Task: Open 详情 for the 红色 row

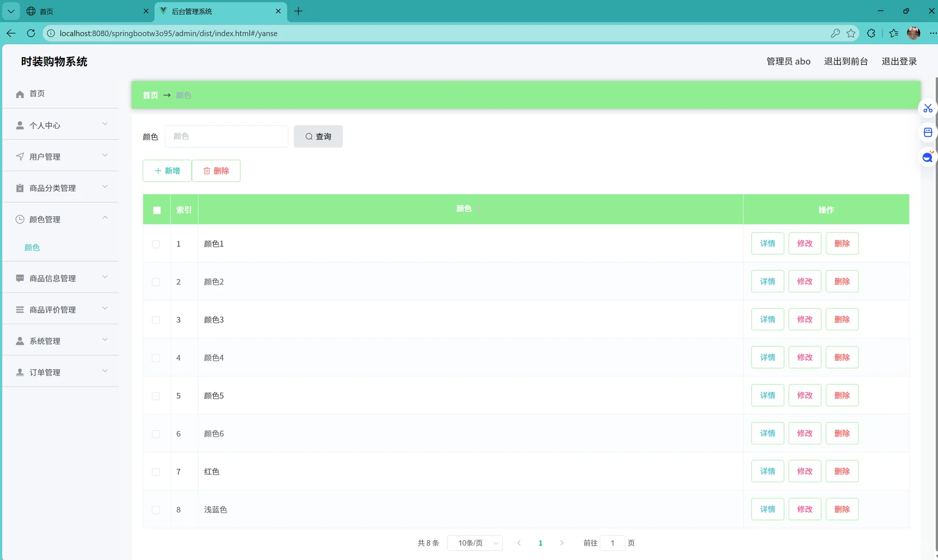Action: pyautogui.click(x=767, y=471)
